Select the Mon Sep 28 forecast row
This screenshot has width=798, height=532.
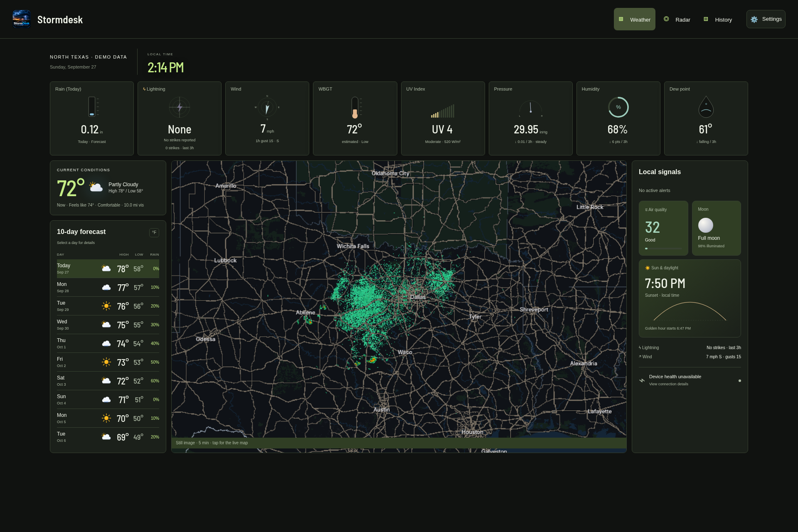click(108, 287)
